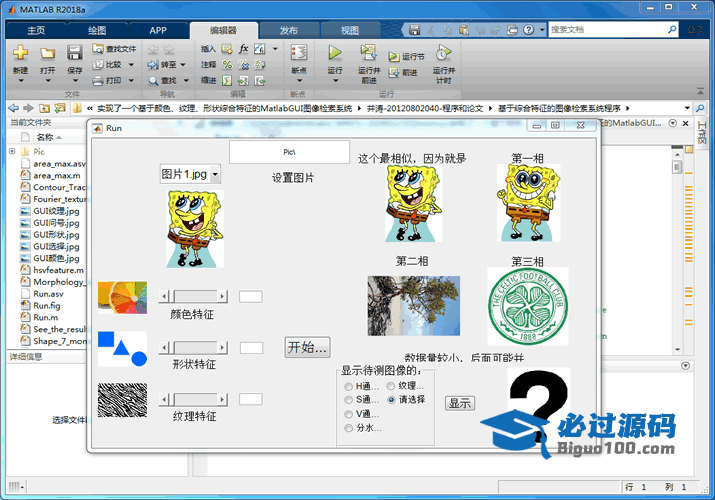
Task: Switch to the 发布 (Publish) tab
Action: point(288,30)
